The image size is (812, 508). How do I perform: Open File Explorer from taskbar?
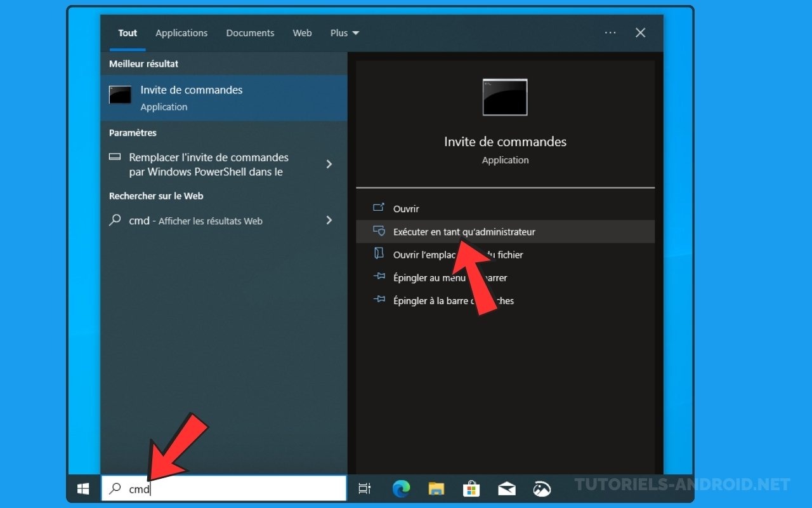[436, 488]
